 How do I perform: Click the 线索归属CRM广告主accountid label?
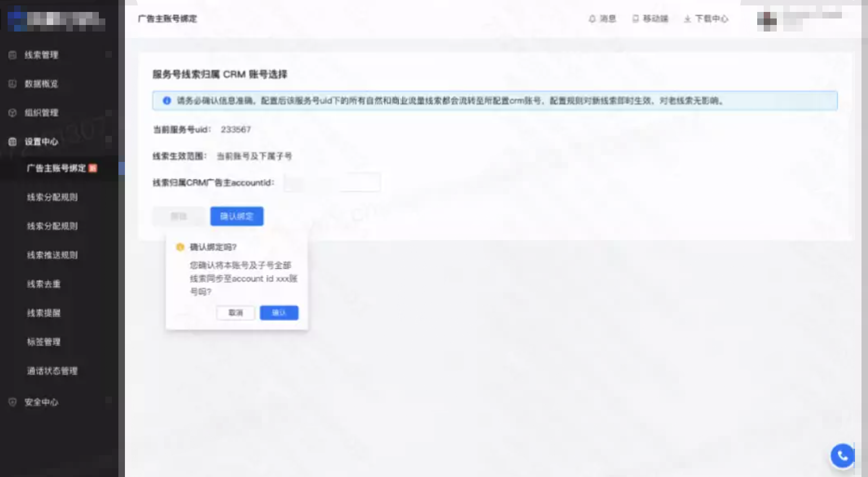tap(213, 183)
